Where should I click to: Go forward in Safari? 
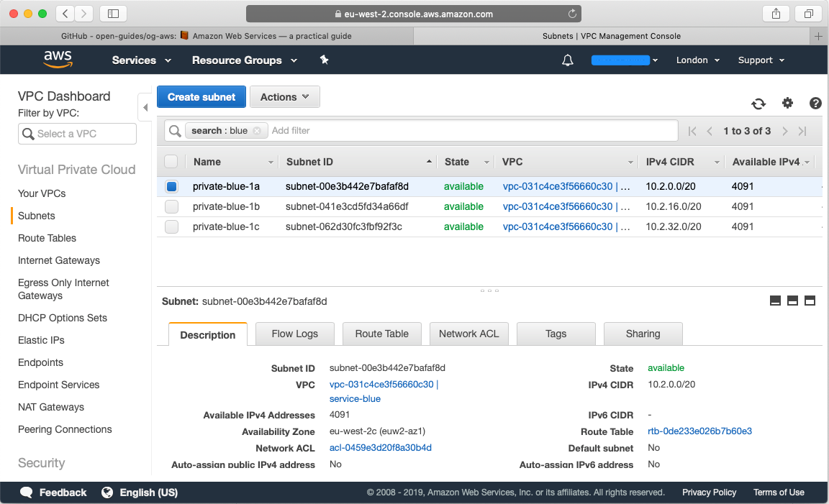(83, 14)
